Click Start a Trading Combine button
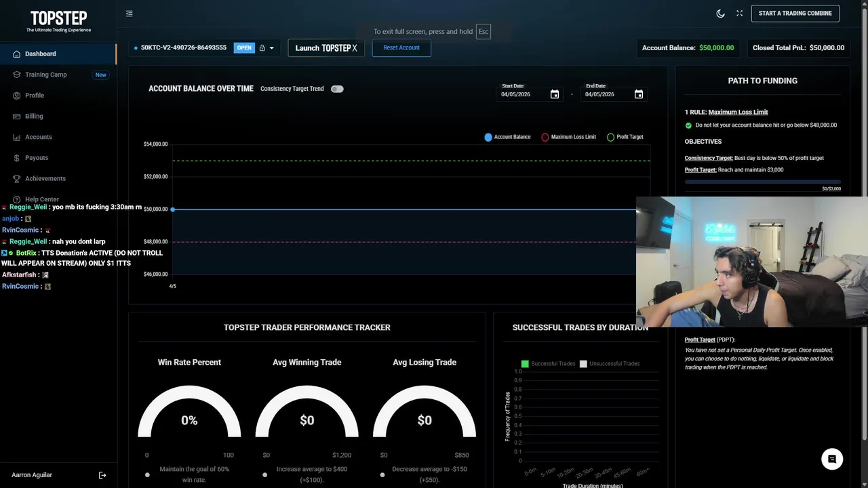Viewport: 868px width, 488px height. (x=795, y=14)
